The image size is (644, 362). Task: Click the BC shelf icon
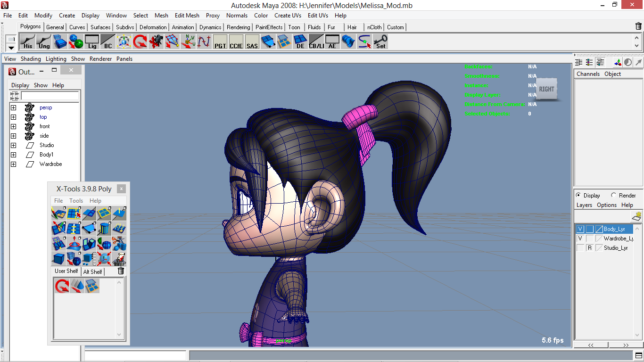click(x=108, y=42)
